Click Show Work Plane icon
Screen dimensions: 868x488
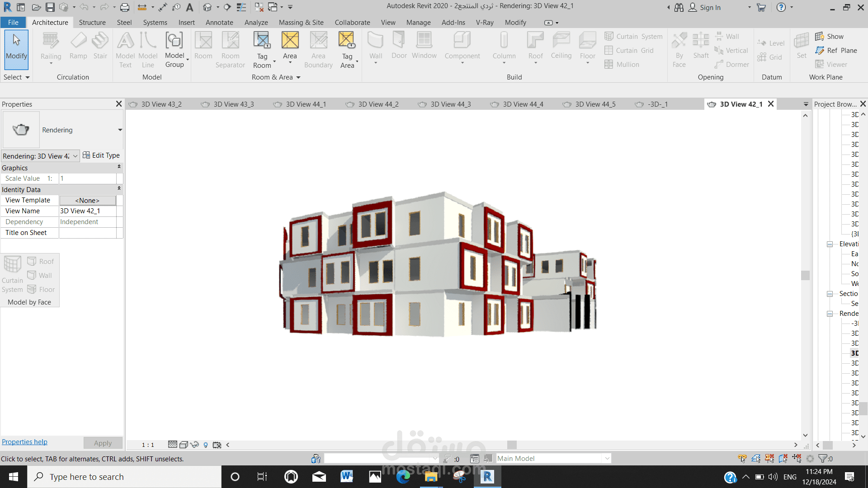(x=819, y=37)
